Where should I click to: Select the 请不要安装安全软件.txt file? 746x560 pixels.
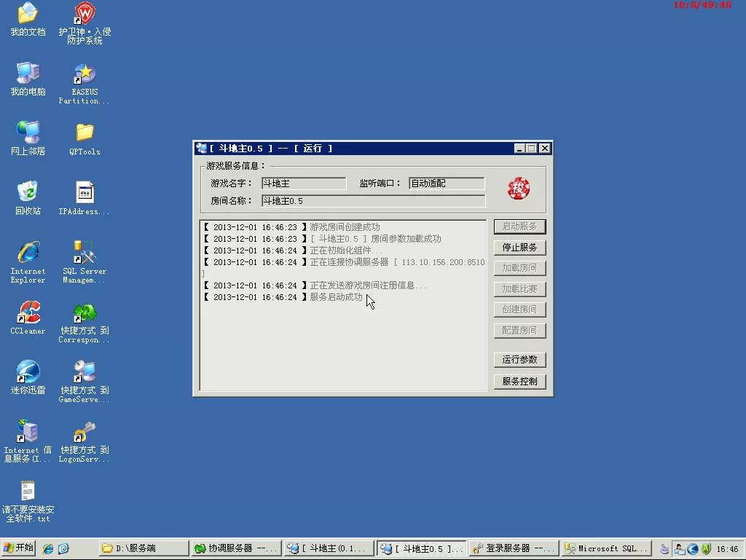pyautogui.click(x=28, y=502)
